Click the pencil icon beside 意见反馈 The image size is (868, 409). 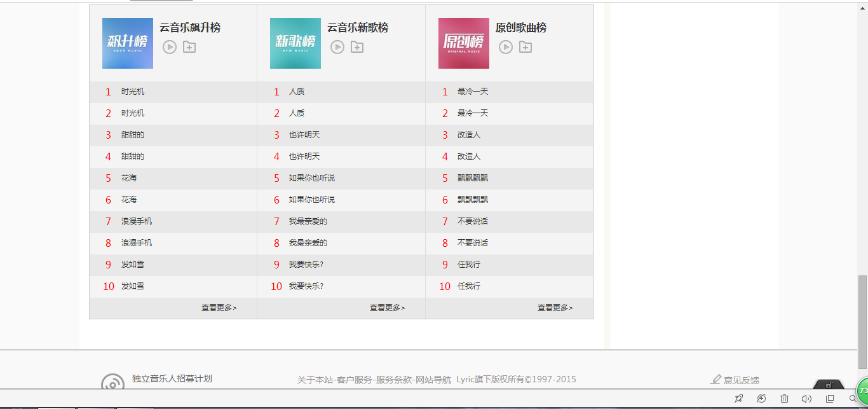pos(715,380)
